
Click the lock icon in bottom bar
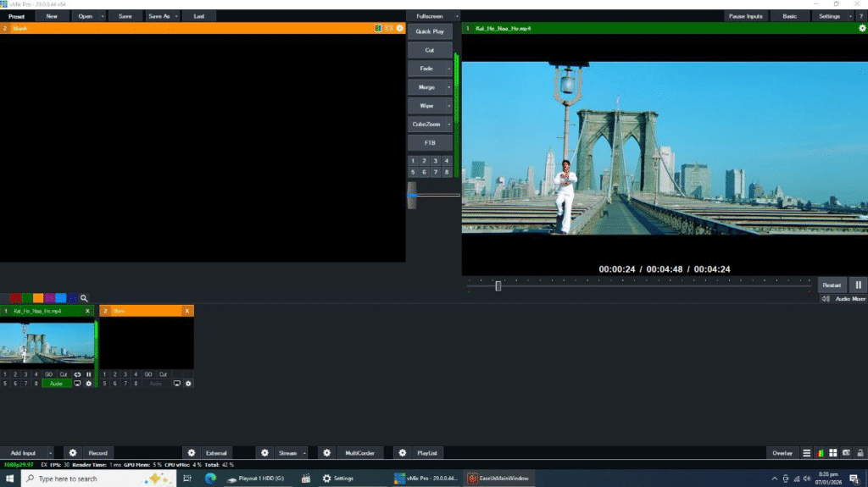(x=859, y=453)
